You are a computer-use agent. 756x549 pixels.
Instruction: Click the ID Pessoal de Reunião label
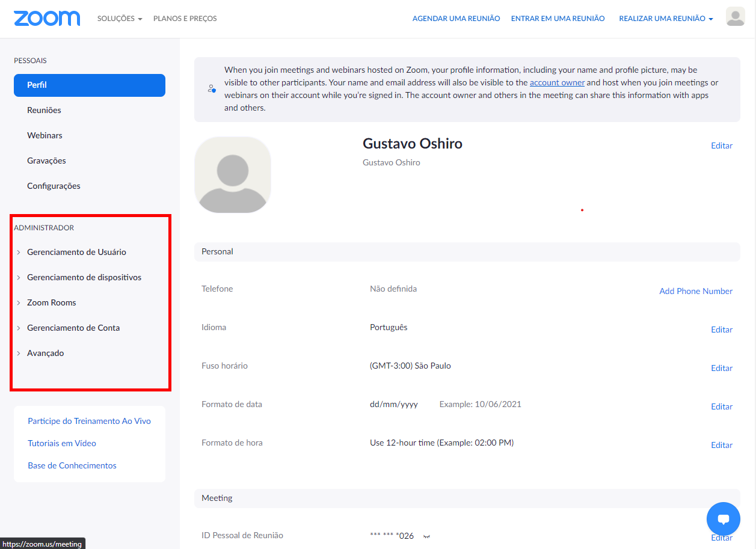coord(242,535)
